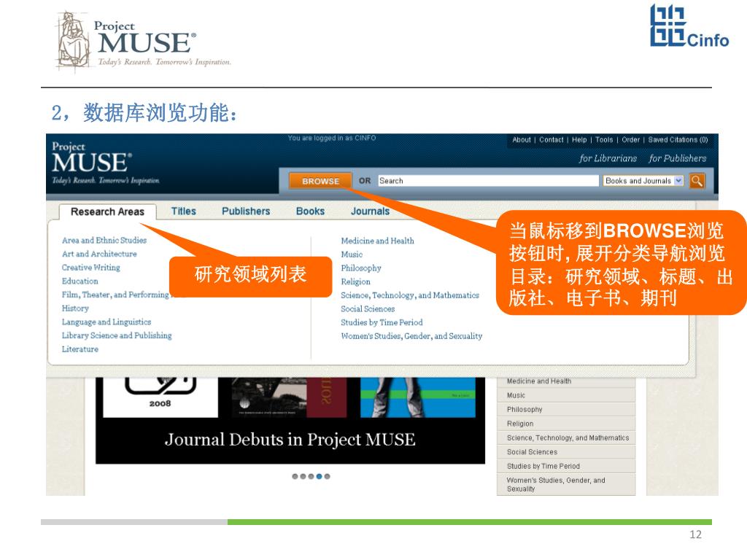This screenshot has width=747, height=560.
Task: Open the Contact link
Action: (551, 139)
